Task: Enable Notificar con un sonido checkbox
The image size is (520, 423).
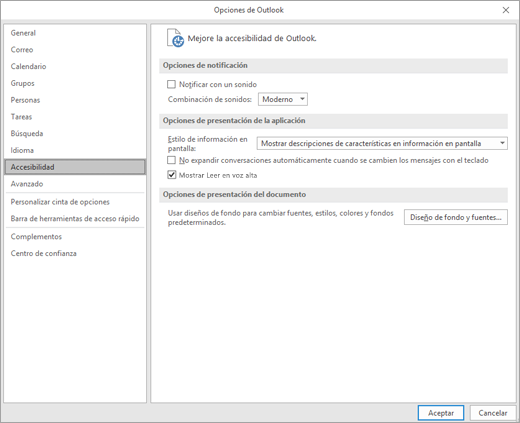Action: tap(171, 84)
